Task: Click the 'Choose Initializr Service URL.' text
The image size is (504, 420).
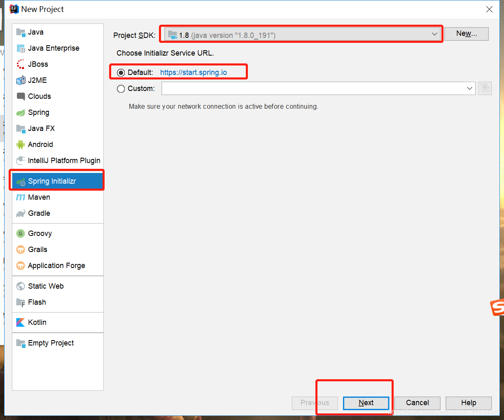Action: point(165,53)
